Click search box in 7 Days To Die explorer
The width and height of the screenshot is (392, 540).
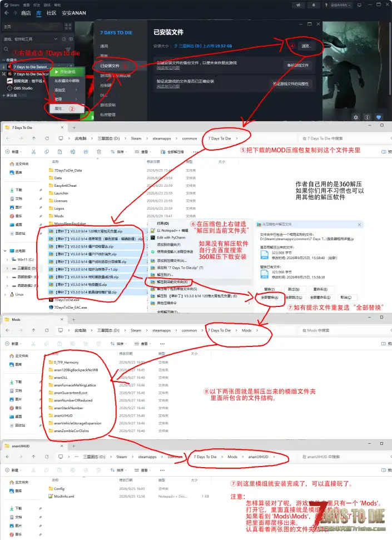[345, 138]
